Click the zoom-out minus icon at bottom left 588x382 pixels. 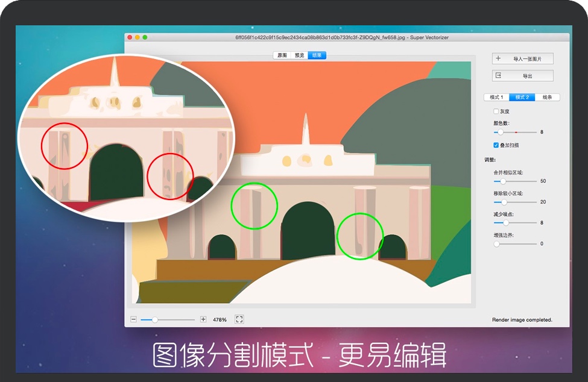(x=133, y=320)
